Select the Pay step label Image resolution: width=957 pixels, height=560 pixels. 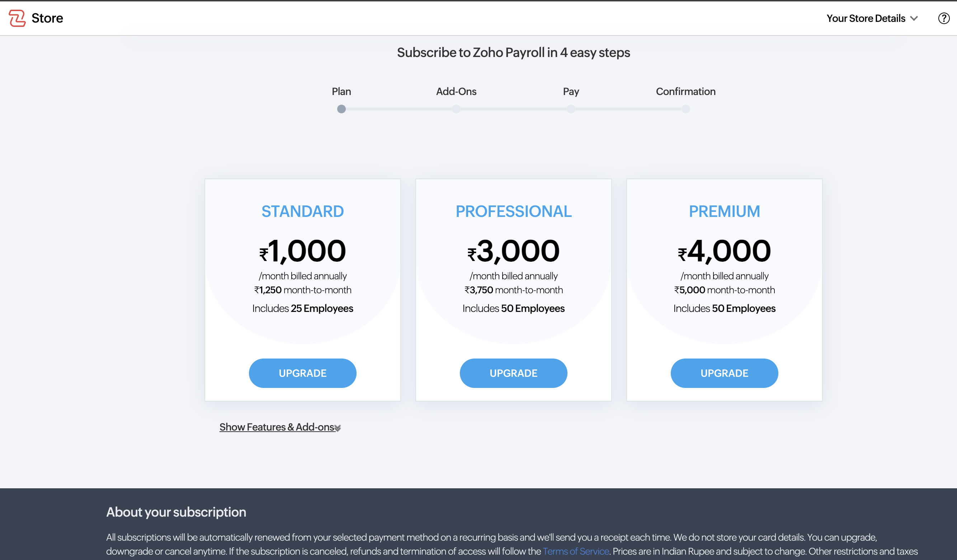pyautogui.click(x=570, y=91)
